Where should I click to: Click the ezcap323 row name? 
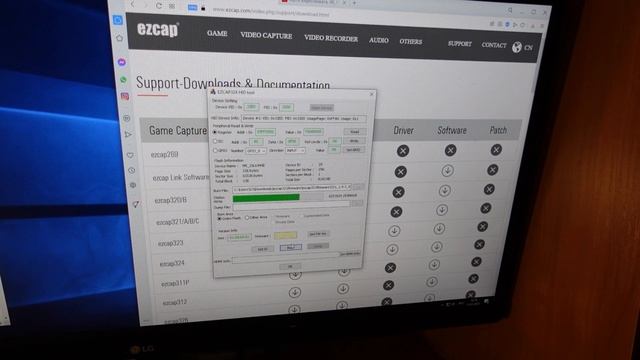[x=171, y=243]
